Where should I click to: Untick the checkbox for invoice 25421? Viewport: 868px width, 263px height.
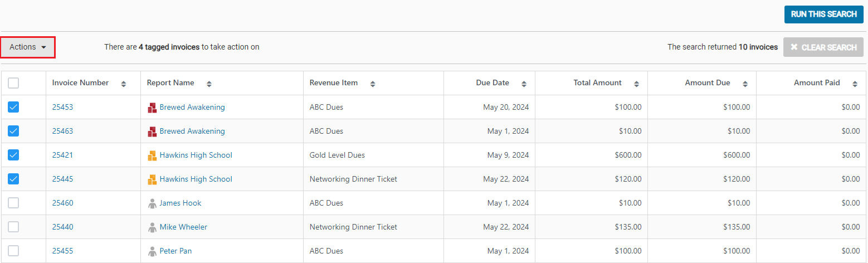13,155
